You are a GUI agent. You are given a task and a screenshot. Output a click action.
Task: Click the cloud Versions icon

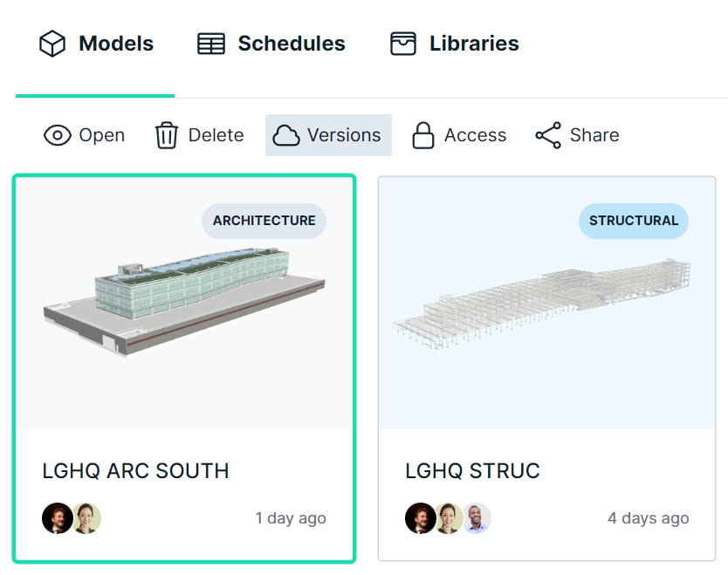[286, 135]
